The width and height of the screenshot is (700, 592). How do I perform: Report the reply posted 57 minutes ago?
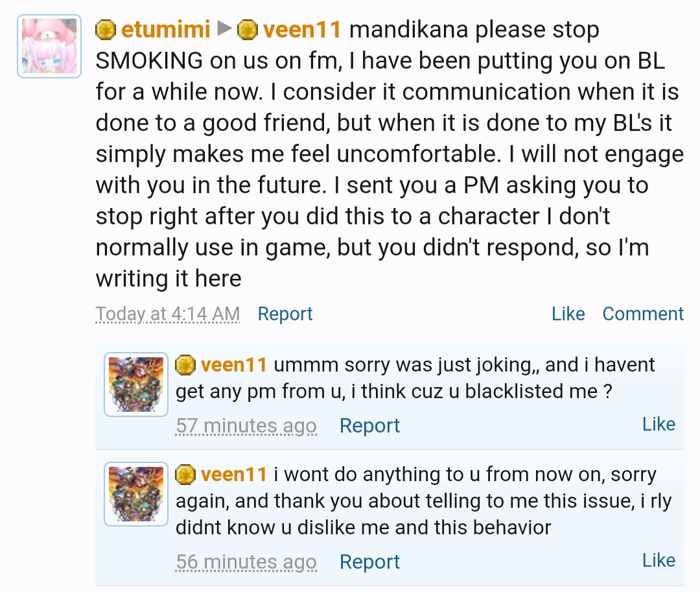(x=369, y=426)
